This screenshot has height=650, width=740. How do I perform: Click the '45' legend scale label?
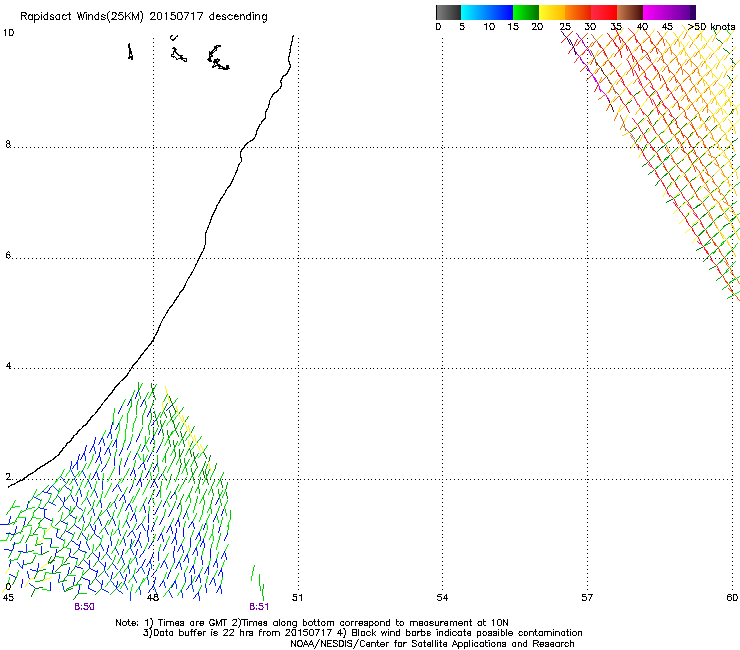pos(667,27)
